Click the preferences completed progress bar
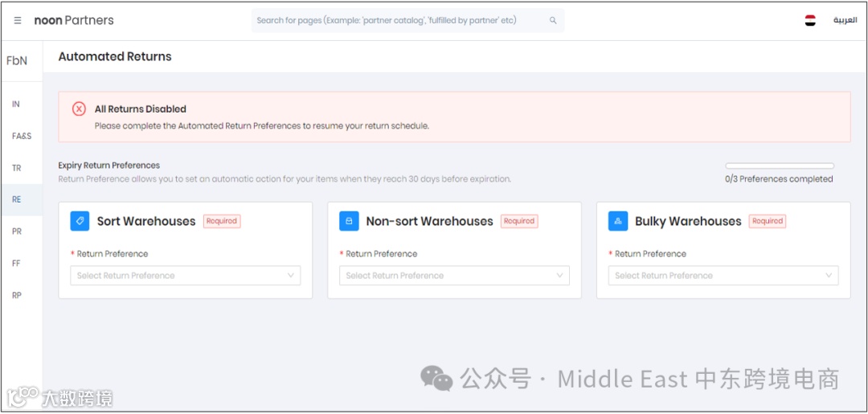Image resolution: width=868 pixels, height=414 pixels. [780, 166]
